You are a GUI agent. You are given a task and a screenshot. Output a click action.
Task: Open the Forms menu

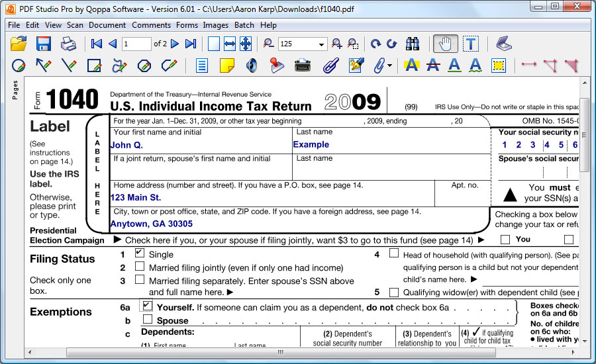tap(187, 25)
